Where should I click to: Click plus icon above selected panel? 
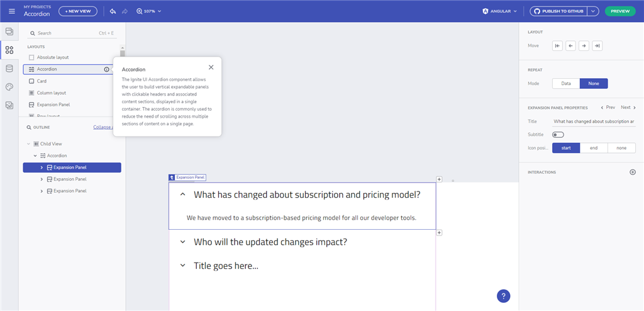pyautogui.click(x=439, y=179)
